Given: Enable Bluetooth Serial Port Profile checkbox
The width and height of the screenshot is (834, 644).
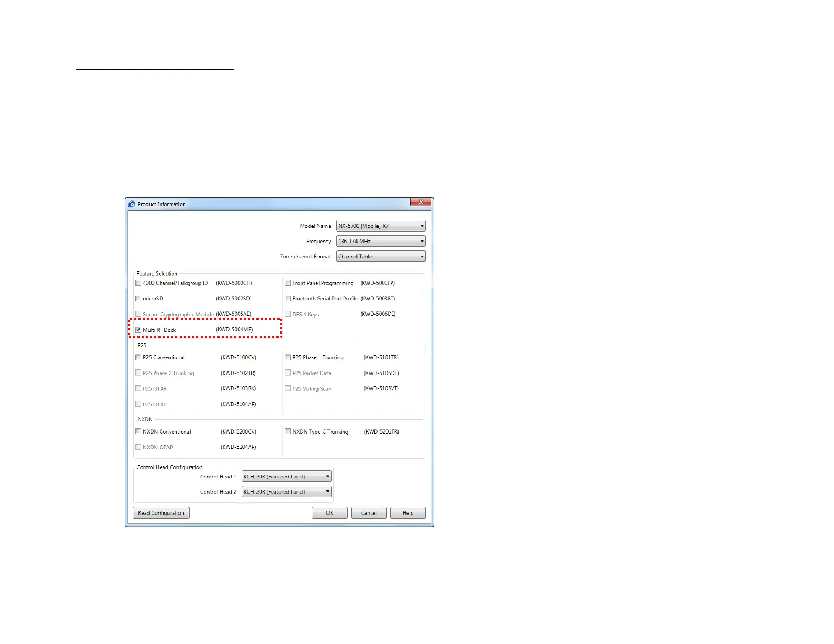Looking at the screenshot, I should pyautogui.click(x=288, y=299).
